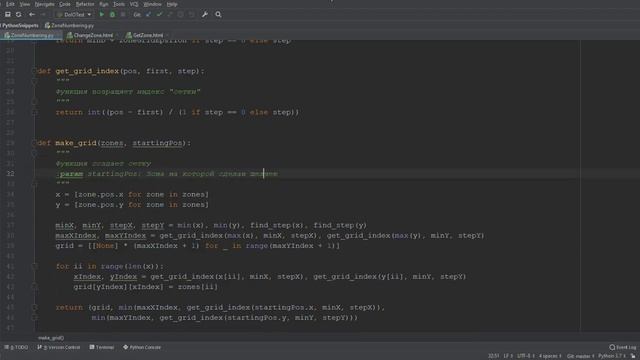The height and width of the screenshot is (360, 640).
Task: Open the Refactor menu
Action: pos(85,4)
